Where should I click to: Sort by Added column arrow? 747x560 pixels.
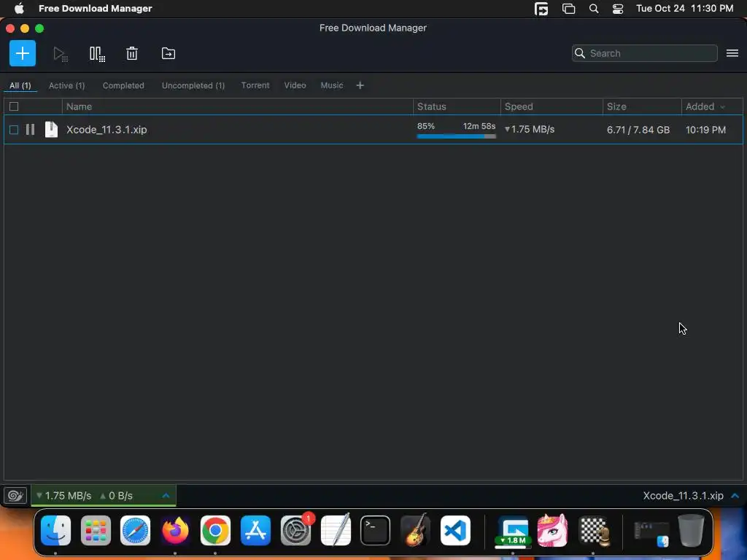click(x=723, y=107)
